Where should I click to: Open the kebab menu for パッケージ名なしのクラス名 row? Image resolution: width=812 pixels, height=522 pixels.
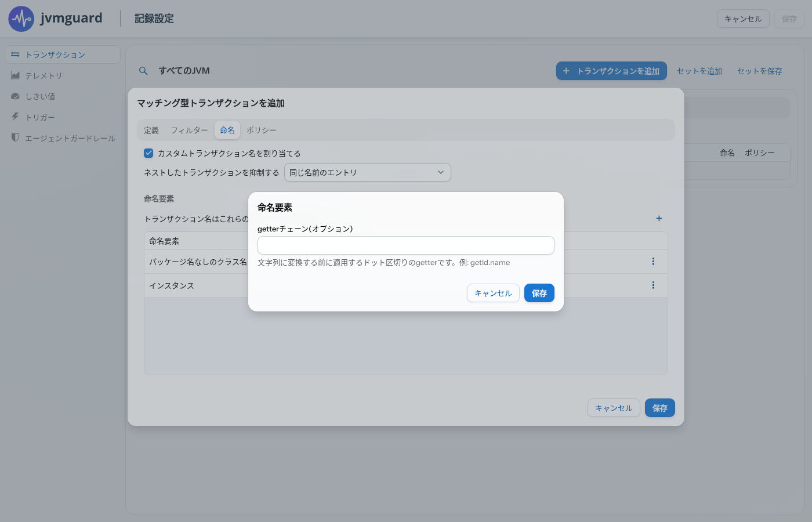point(653,262)
